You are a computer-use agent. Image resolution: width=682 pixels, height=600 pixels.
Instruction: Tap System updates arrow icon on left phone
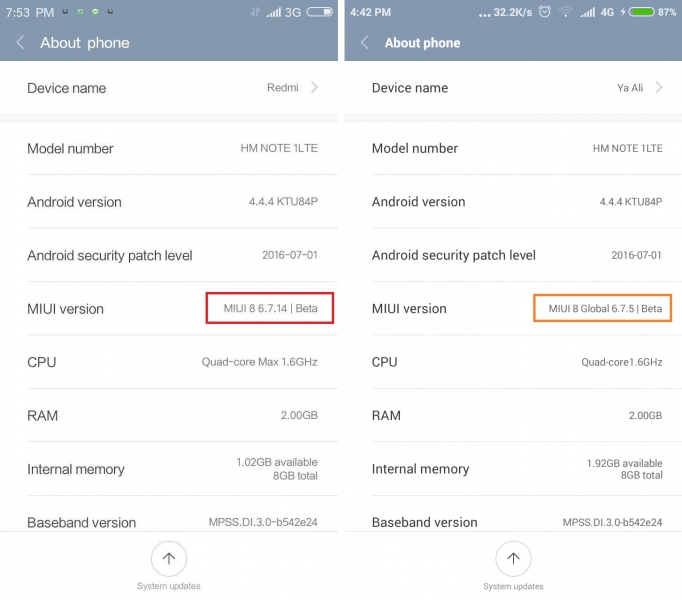(169, 559)
